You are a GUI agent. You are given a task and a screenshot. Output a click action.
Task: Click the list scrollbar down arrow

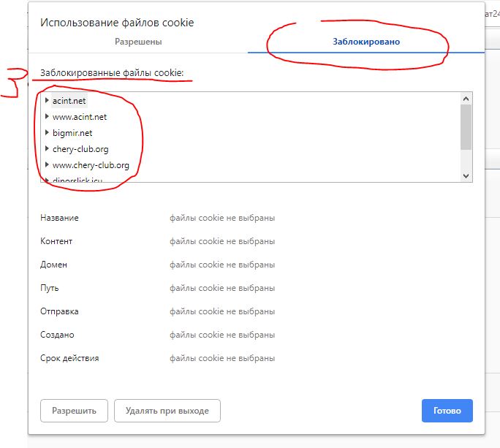point(466,175)
